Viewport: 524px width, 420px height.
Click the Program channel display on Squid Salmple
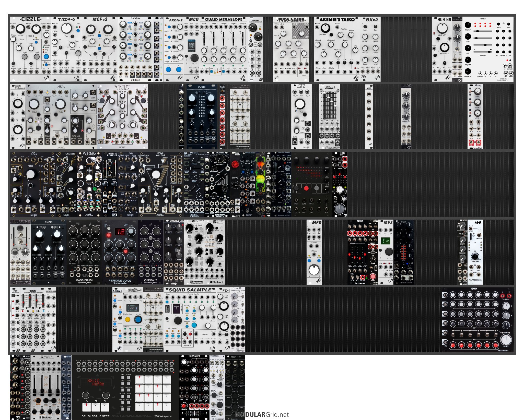click(x=177, y=308)
